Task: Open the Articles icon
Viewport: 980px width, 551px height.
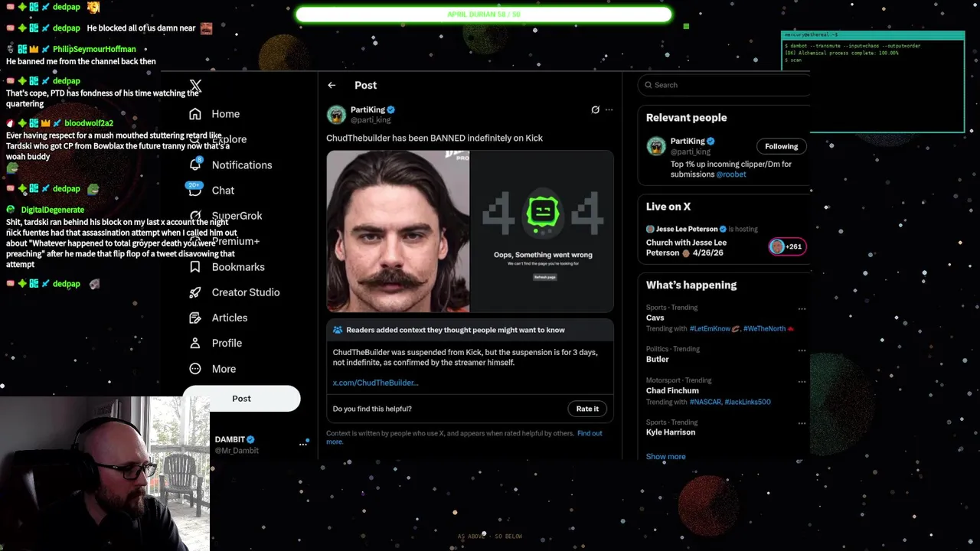Action: (x=195, y=318)
